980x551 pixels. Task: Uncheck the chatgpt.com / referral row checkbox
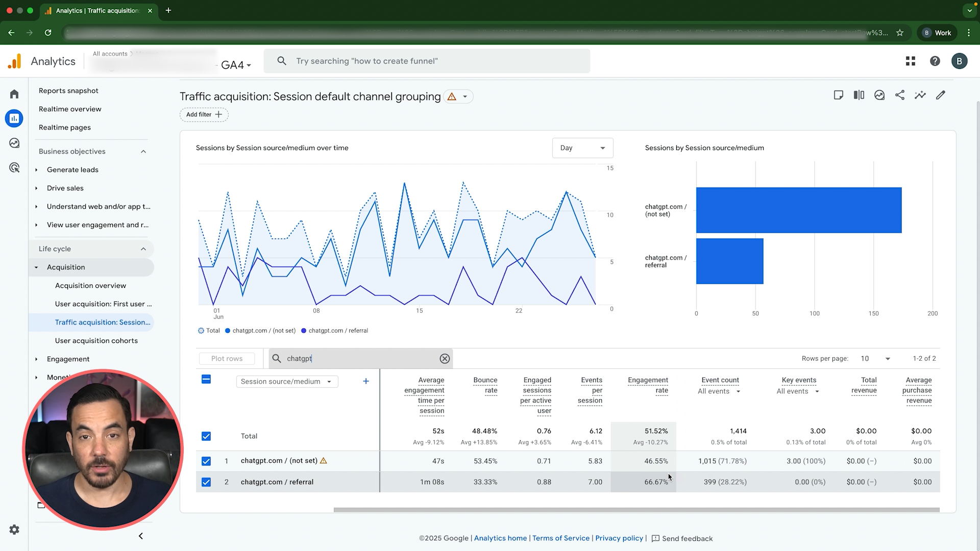(x=206, y=482)
